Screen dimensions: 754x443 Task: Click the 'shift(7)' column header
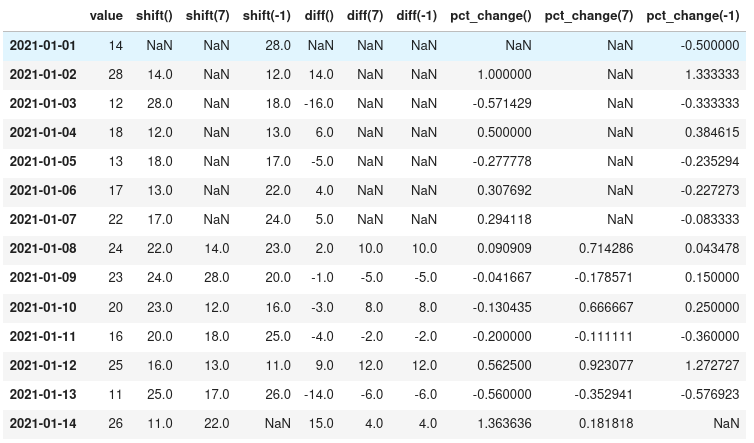[207, 16]
